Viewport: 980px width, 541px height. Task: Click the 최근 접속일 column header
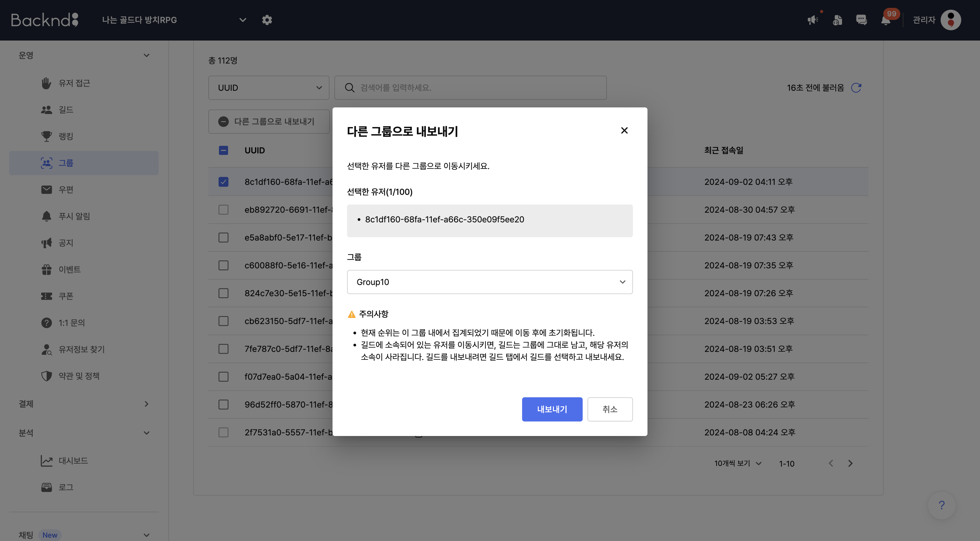[723, 151]
